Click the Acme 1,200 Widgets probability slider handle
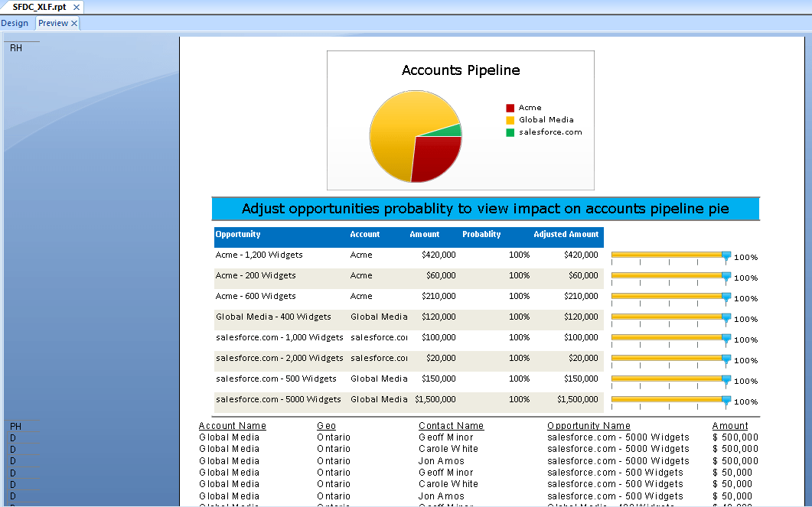Image resolution: width=812 pixels, height=507 pixels. click(x=726, y=256)
